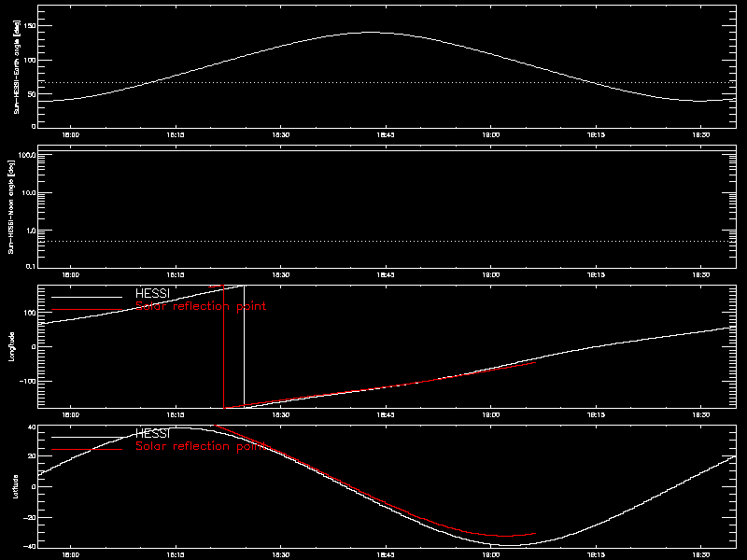Viewport: 747px width, 560px height.
Task: Click the 20 tick label on Latitude axis
Action: coord(33,456)
